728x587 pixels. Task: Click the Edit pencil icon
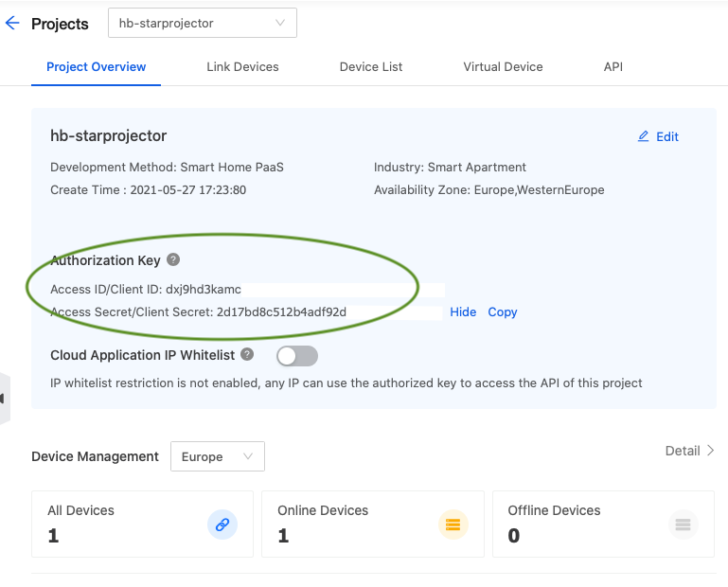point(644,136)
